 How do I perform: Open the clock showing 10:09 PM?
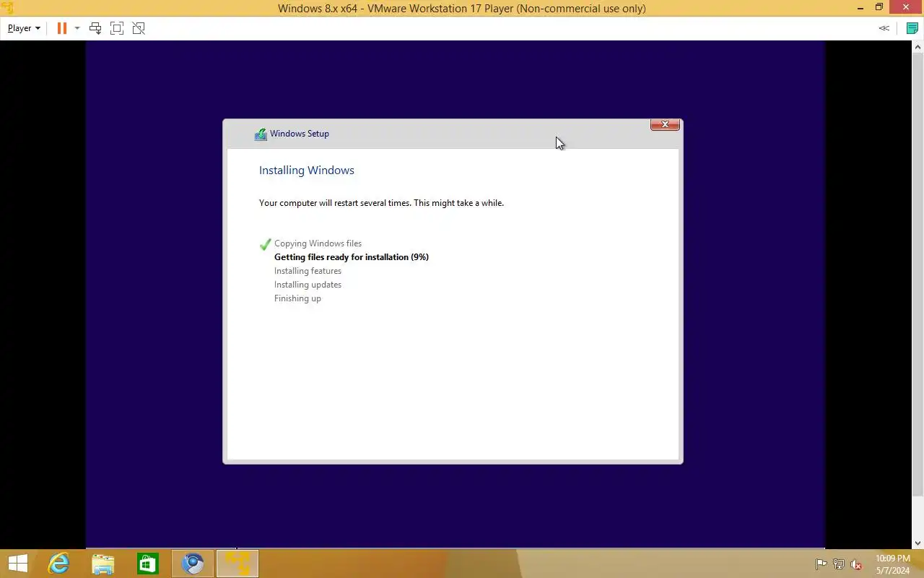(893, 564)
